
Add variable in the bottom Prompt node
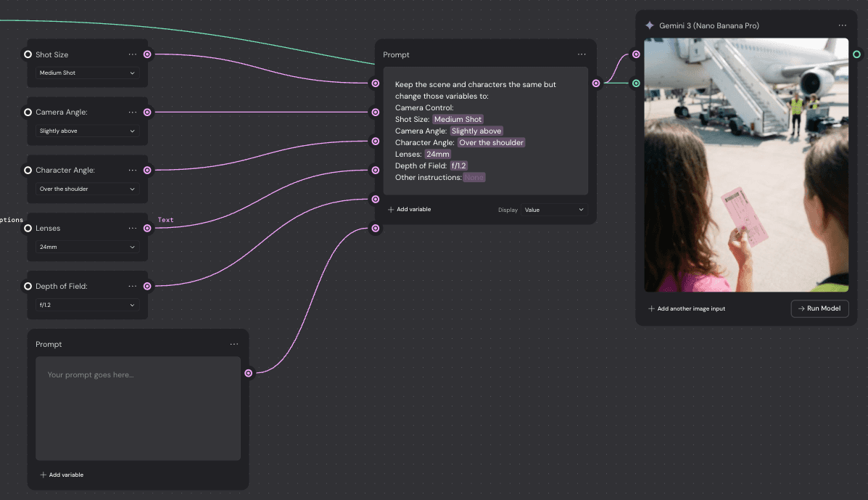pyautogui.click(x=62, y=475)
